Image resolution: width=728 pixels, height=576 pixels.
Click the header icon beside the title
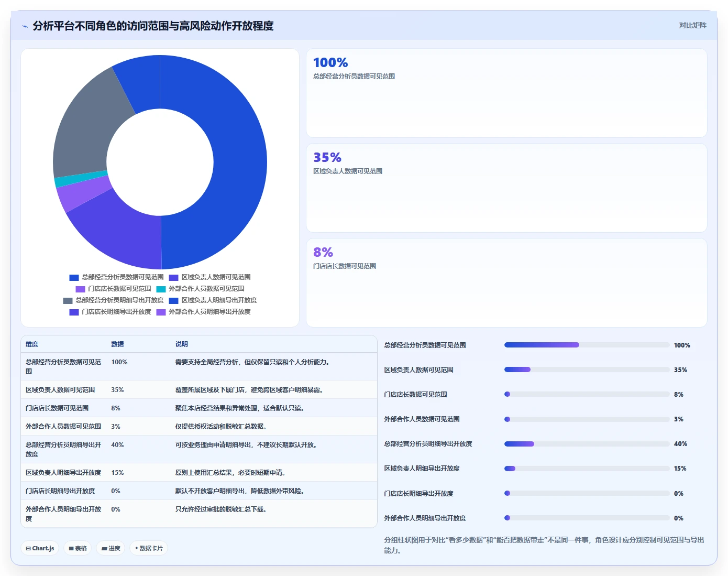point(25,26)
